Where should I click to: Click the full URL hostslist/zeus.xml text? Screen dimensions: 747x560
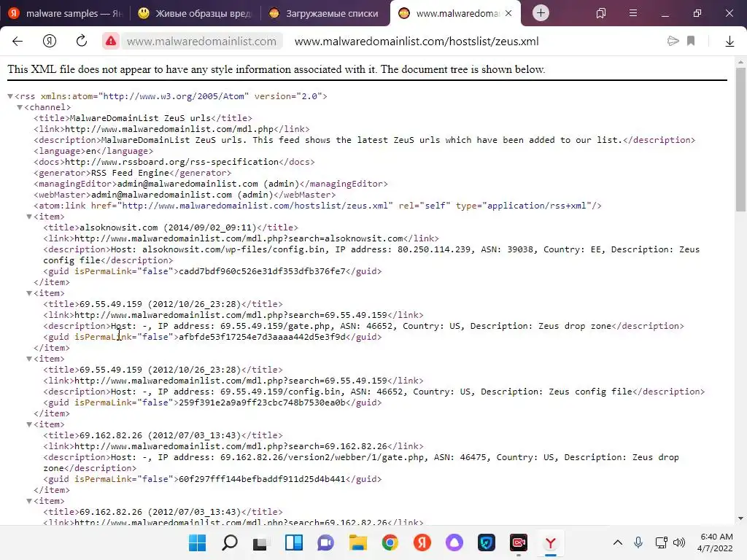417,42
